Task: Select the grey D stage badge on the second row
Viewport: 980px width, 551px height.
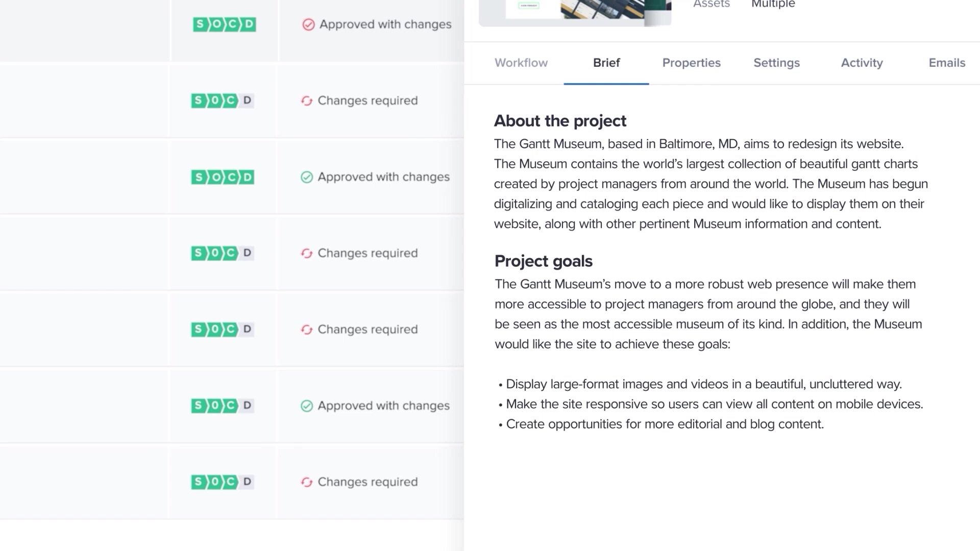Action: click(x=248, y=101)
